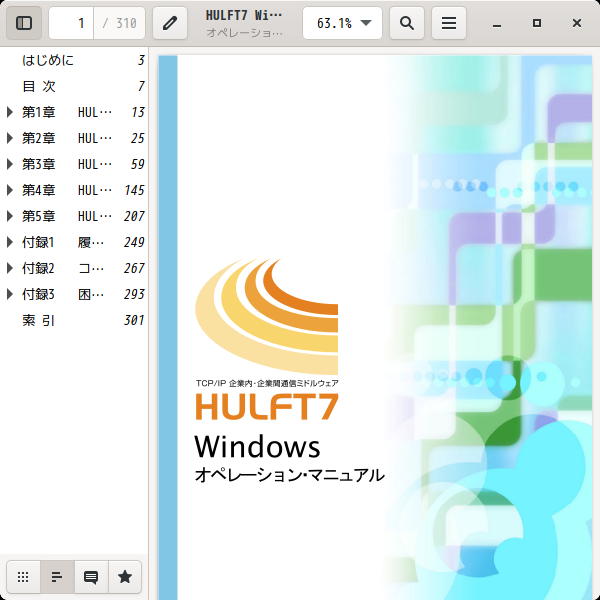Click the HULFT7 logo on cover page
The width and height of the screenshot is (600, 600).
click(267, 339)
